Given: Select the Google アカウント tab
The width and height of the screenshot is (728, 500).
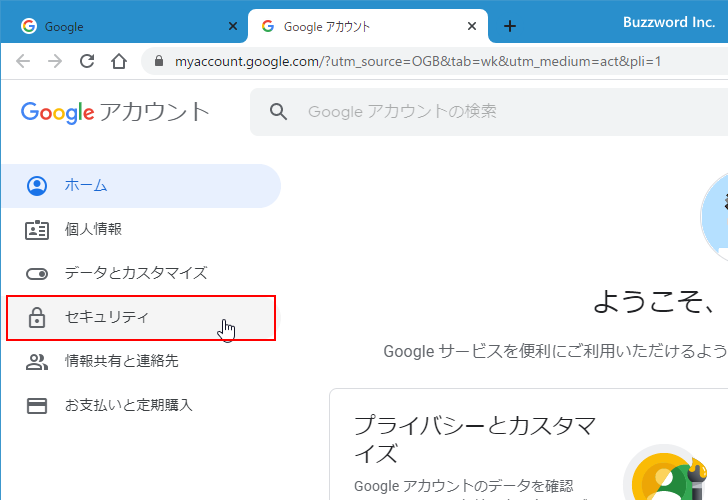Looking at the screenshot, I should tap(368, 26).
